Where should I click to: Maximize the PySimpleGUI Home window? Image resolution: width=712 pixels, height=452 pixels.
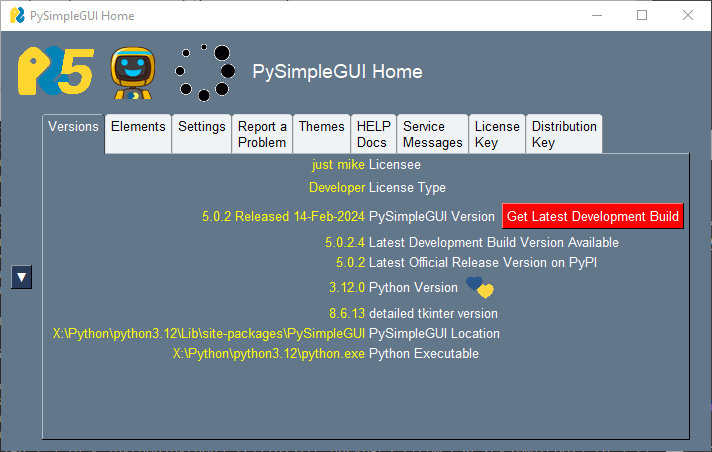pyautogui.click(x=642, y=16)
